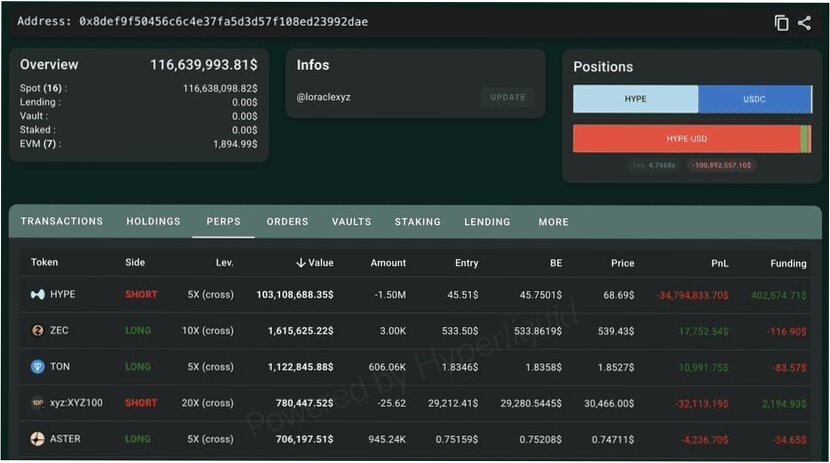The width and height of the screenshot is (830, 463).
Task: Click the xyz:XYZ100 value 780,447.52$
Action: (304, 403)
